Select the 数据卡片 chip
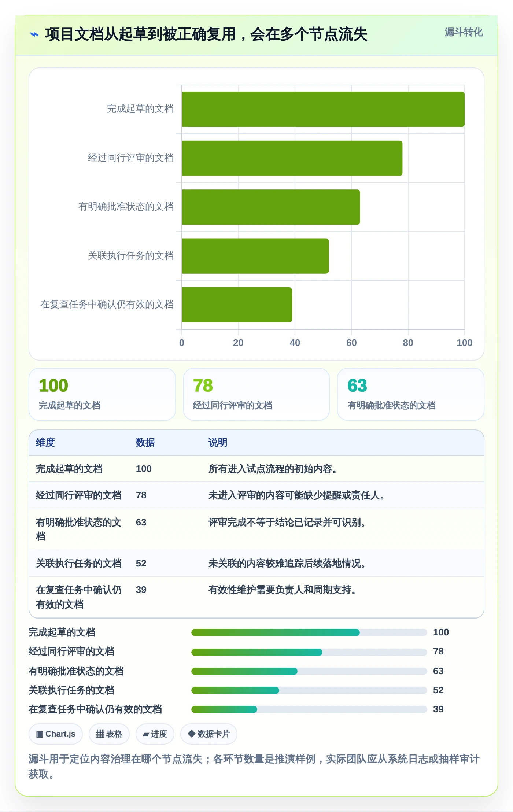The width and height of the screenshot is (513, 812). click(x=209, y=734)
